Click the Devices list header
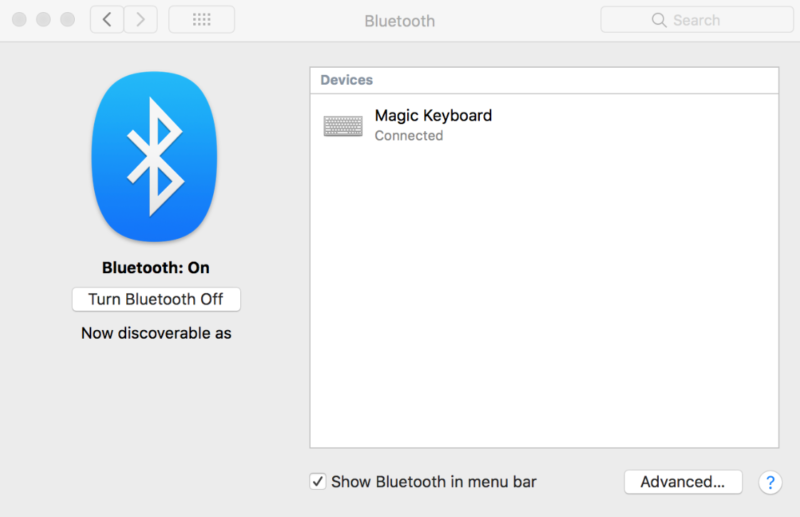The width and height of the screenshot is (800, 517). coord(346,80)
